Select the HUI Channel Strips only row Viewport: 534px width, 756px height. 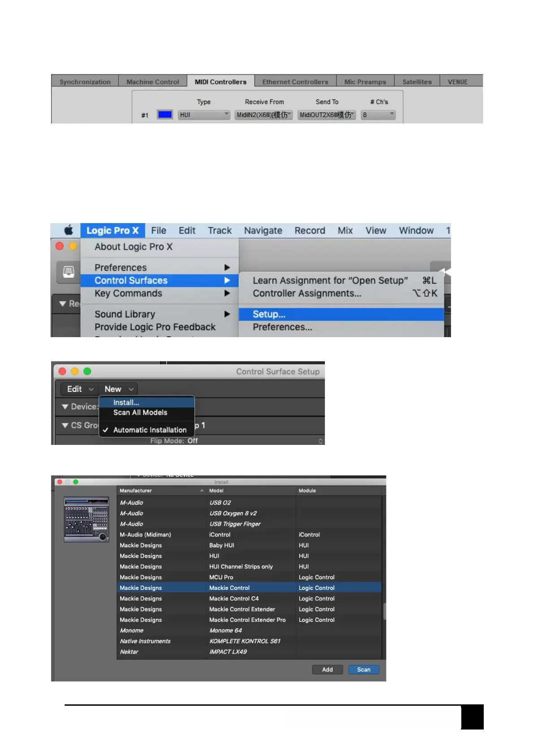tap(249, 567)
